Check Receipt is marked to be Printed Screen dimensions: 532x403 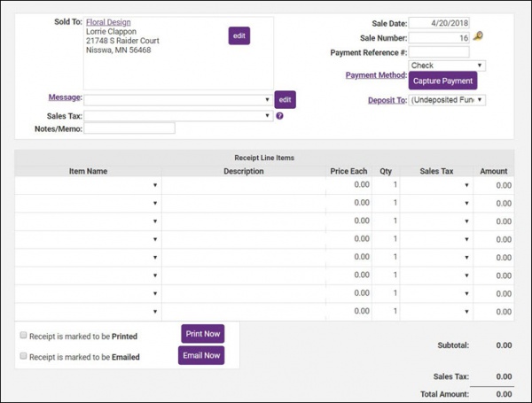22,336
